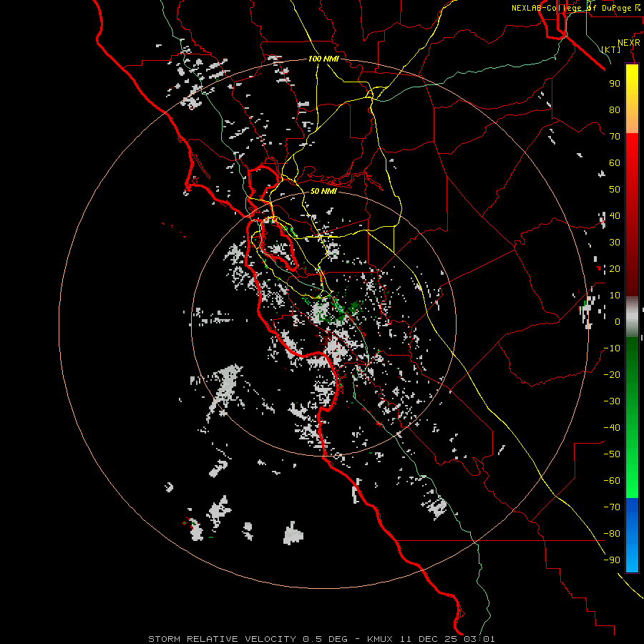Select the -40 value on velocity scale
This screenshot has height=644, width=644.
coord(612,428)
